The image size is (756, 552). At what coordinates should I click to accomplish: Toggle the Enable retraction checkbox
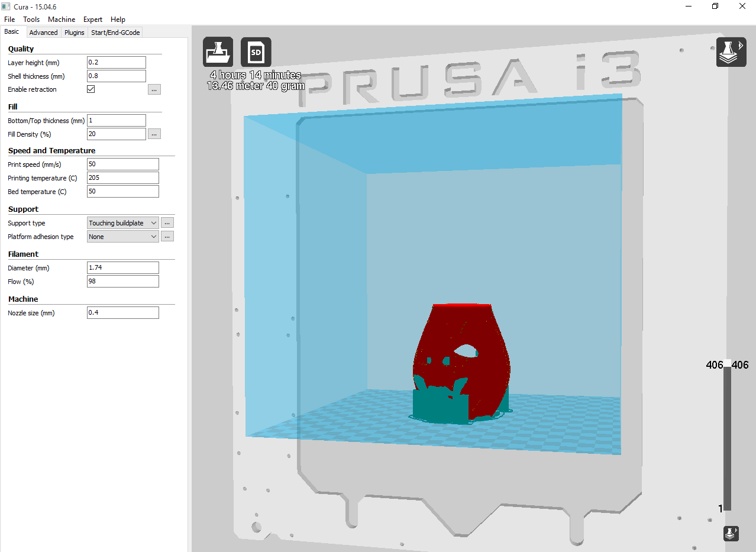pos(91,89)
